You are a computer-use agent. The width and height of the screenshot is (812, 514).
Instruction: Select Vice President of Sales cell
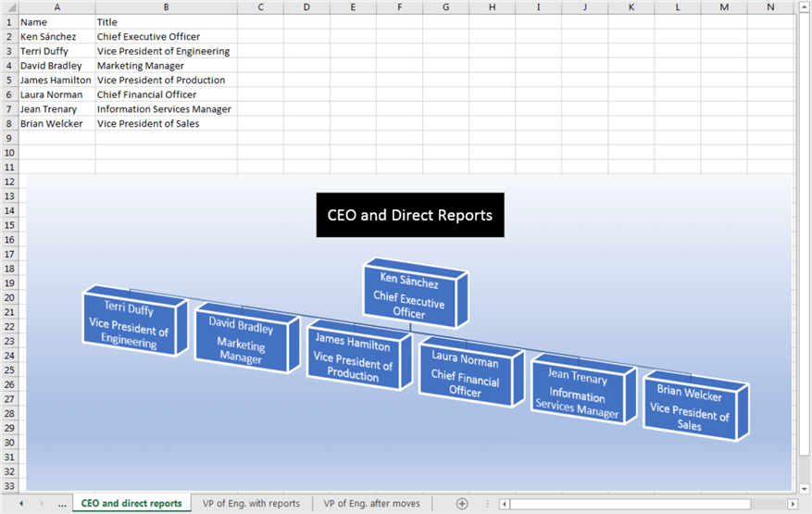(x=167, y=124)
